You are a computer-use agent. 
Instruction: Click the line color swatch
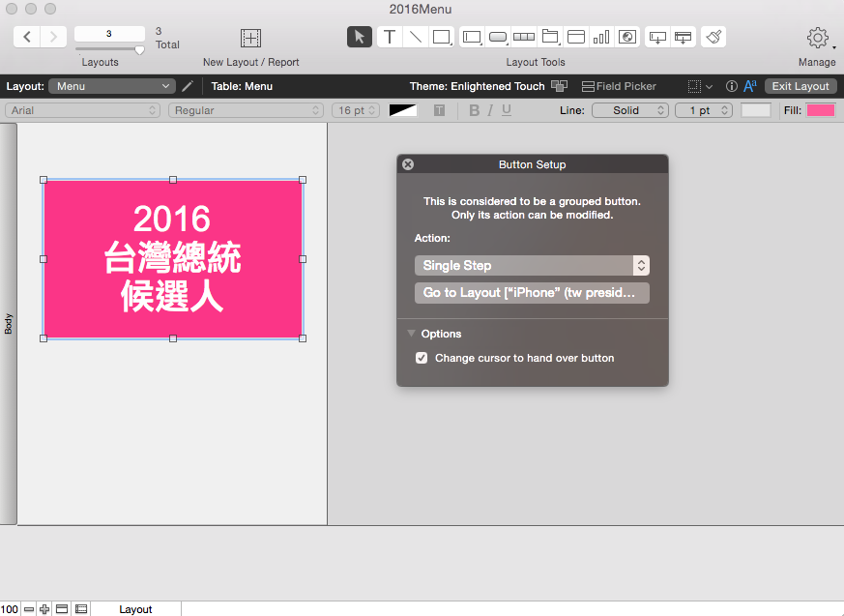click(x=756, y=110)
